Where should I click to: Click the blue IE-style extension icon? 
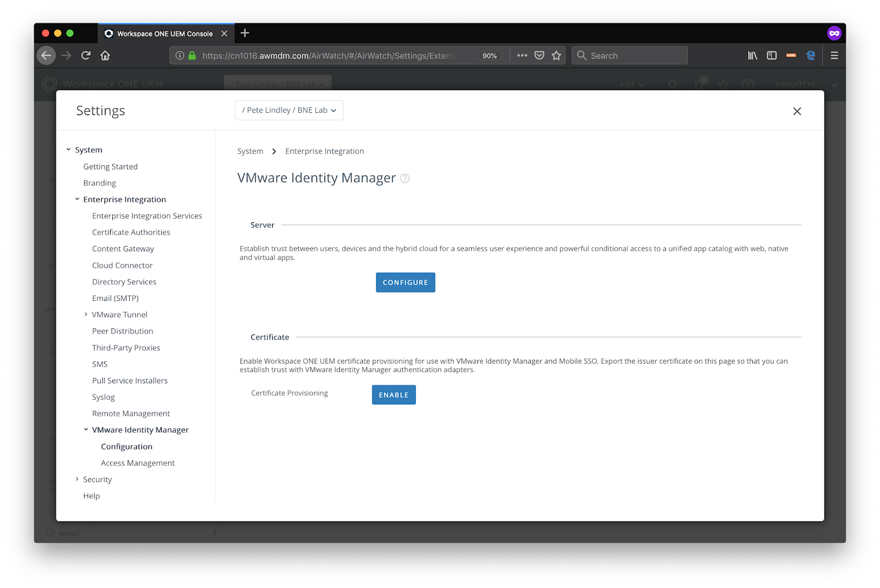pyautogui.click(x=811, y=56)
